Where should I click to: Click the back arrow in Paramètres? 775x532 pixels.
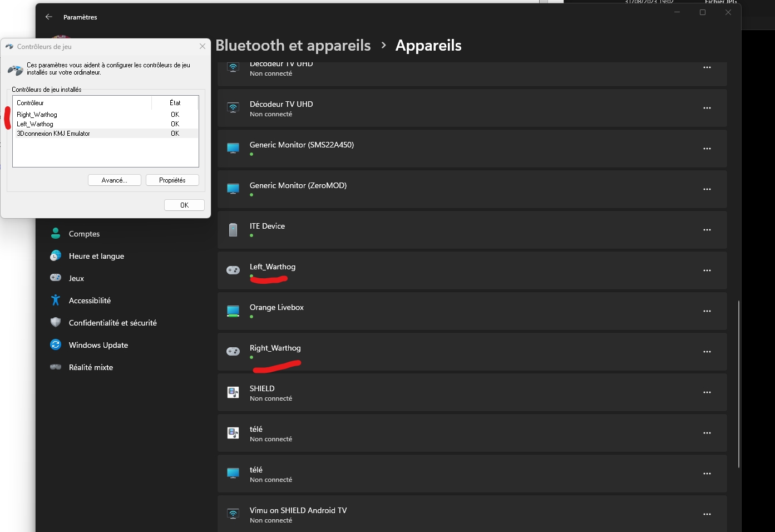(49, 17)
